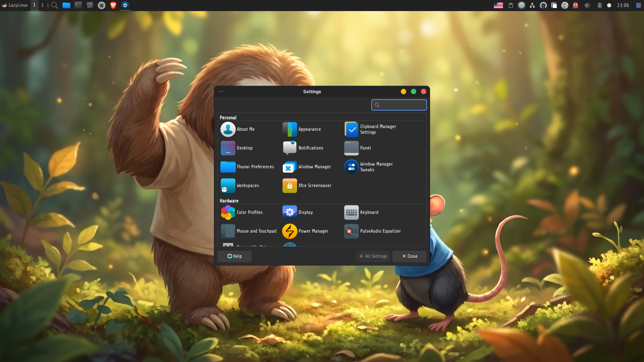Open the volume control in tray
This screenshot has height=362, width=644.
[x=587, y=5]
